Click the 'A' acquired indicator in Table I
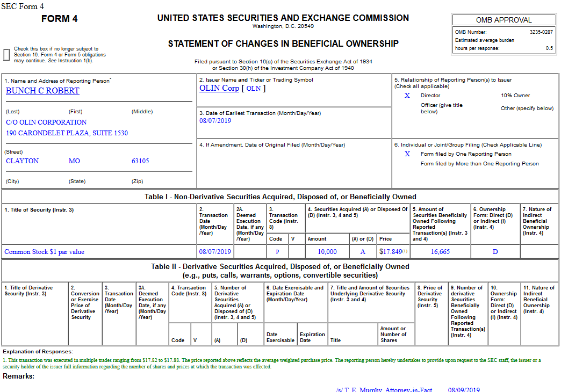Screen dimensions: 561x392 (x=363, y=252)
